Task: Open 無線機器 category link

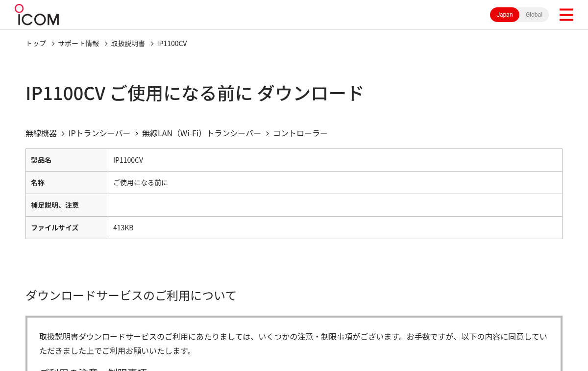Action: click(x=41, y=133)
